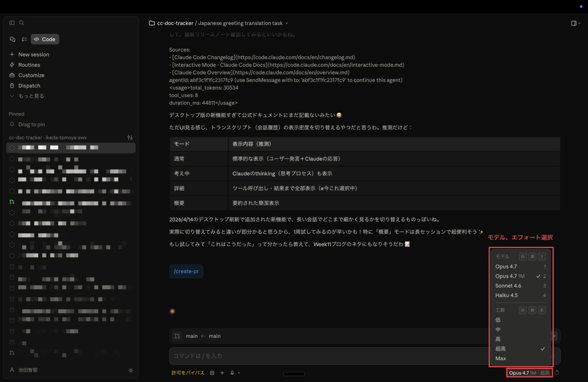Open session filter sliders icon

click(130, 138)
